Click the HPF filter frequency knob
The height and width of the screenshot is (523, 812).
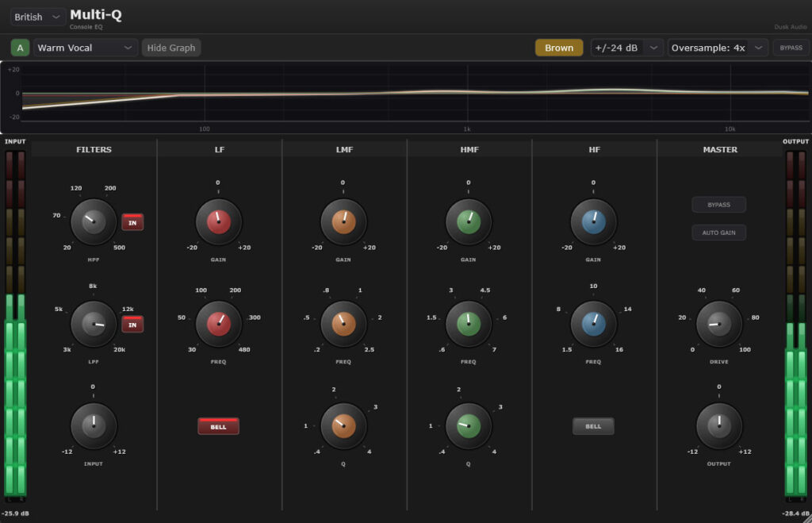(x=94, y=222)
